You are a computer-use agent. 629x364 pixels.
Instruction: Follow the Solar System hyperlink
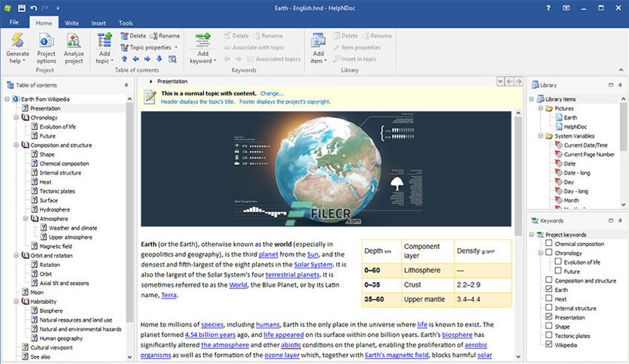click(313, 265)
